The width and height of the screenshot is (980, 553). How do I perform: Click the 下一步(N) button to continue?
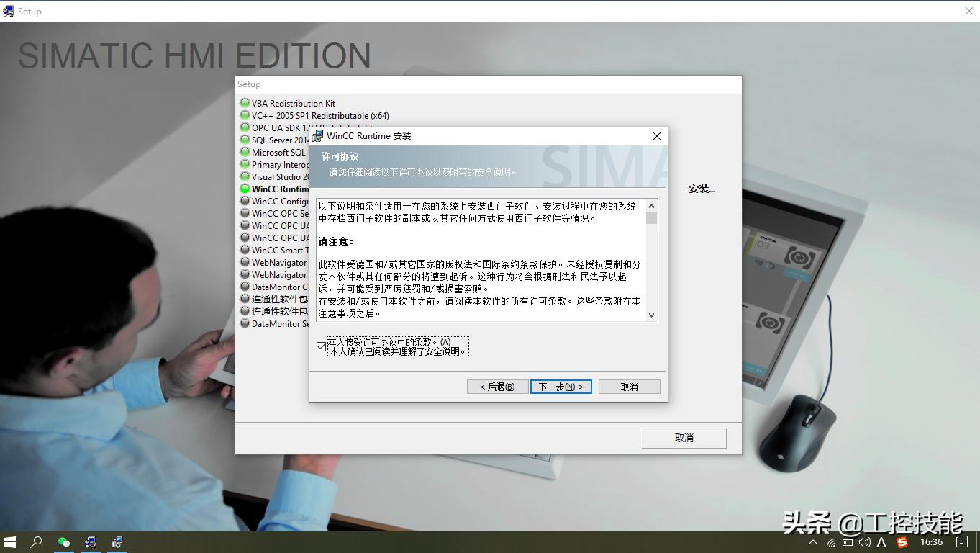pyautogui.click(x=561, y=386)
